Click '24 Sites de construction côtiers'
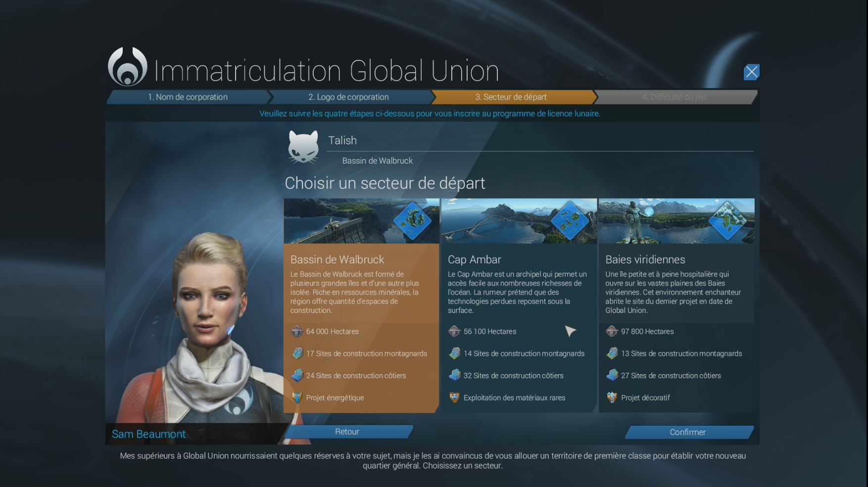Image resolution: width=868 pixels, height=487 pixels. tap(356, 376)
